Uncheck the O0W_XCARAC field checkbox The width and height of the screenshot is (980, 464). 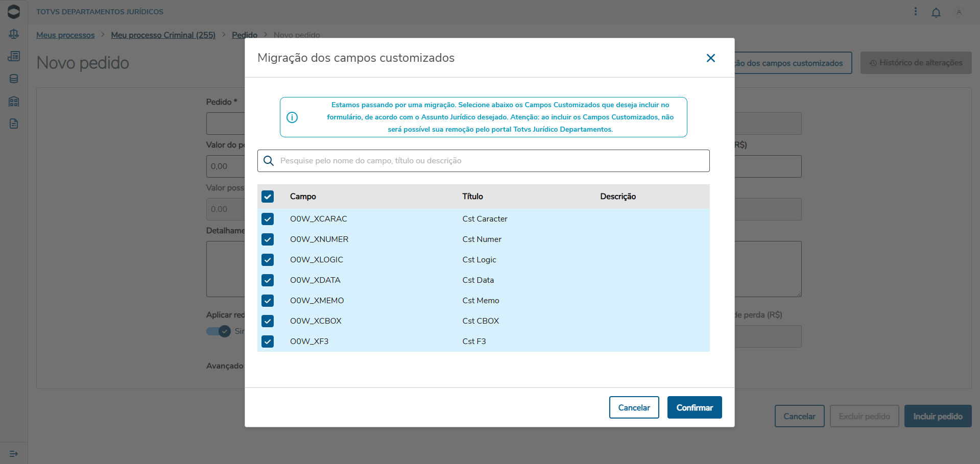pos(268,219)
